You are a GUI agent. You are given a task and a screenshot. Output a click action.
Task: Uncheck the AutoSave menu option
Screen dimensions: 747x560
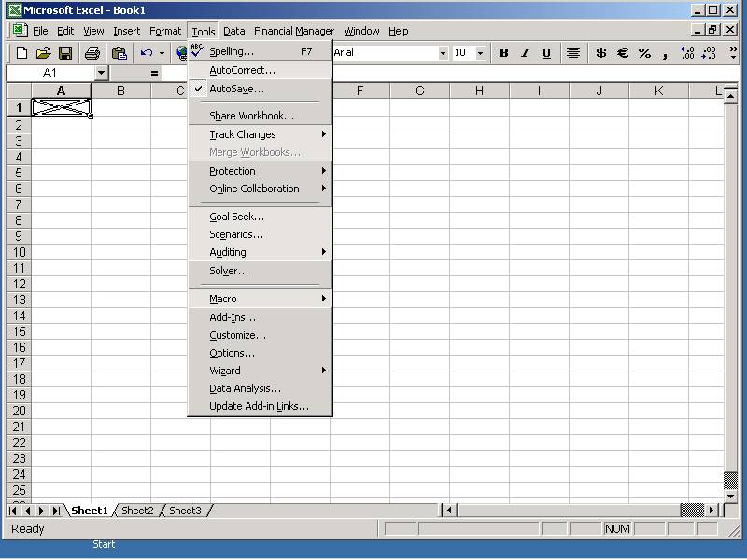236,89
